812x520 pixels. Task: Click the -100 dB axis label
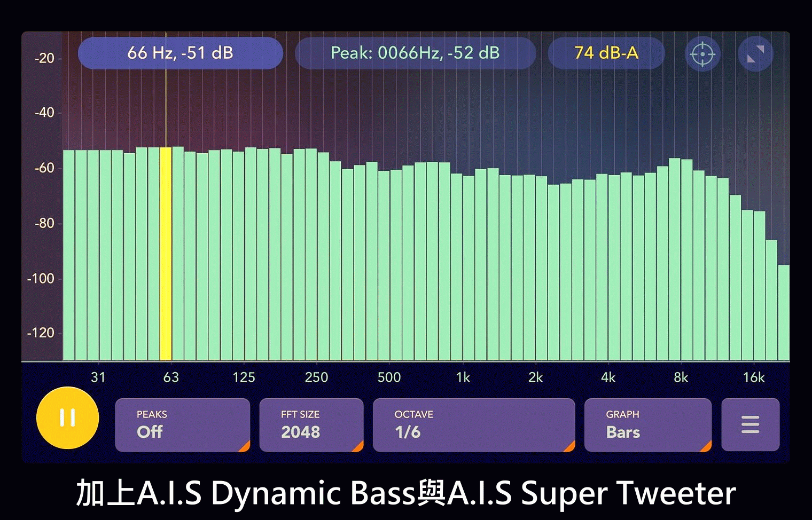[41, 279]
